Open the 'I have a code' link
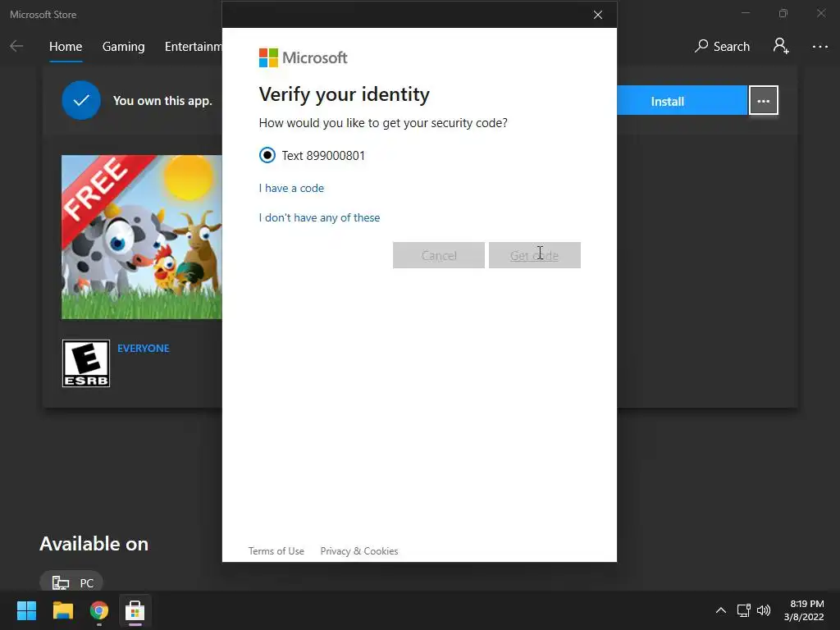 [x=291, y=188]
